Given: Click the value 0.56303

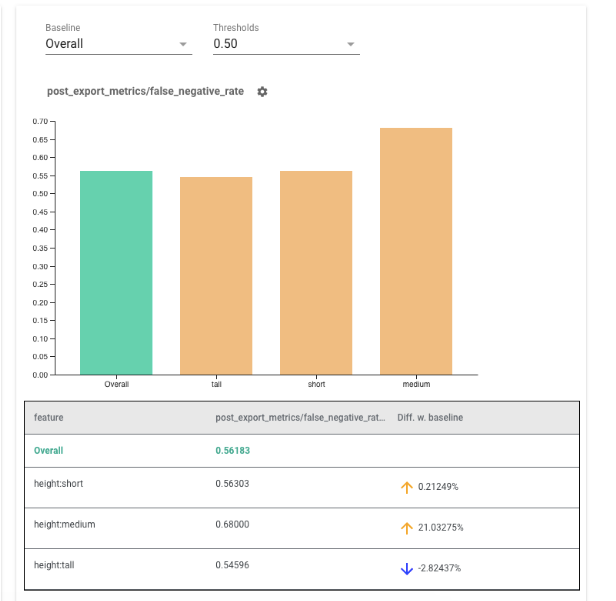Looking at the screenshot, I should [232, 484].
